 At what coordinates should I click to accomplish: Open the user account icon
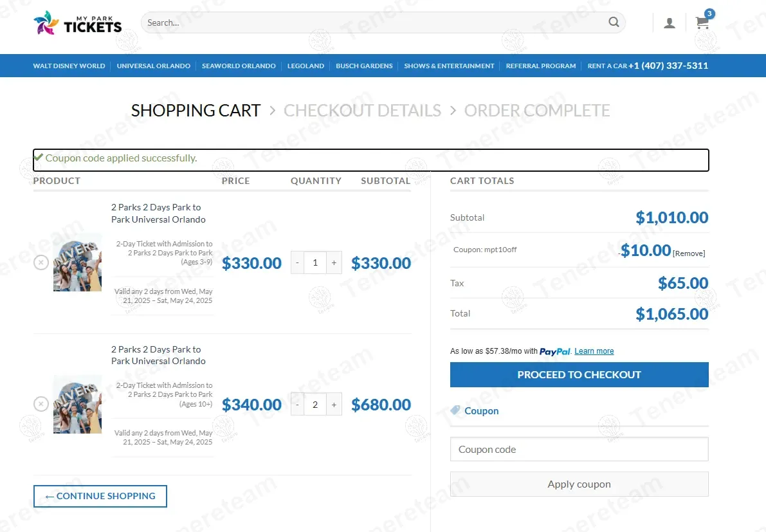(670, 23)
